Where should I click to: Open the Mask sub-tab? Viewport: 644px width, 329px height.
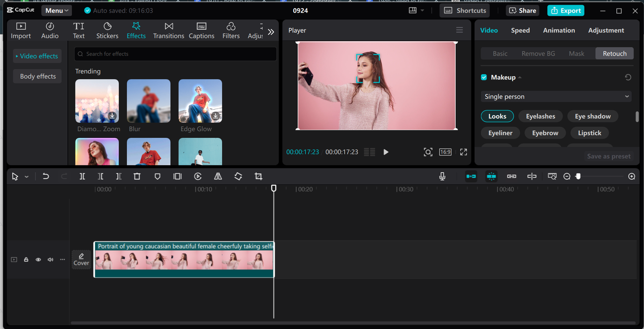[577, 53]
